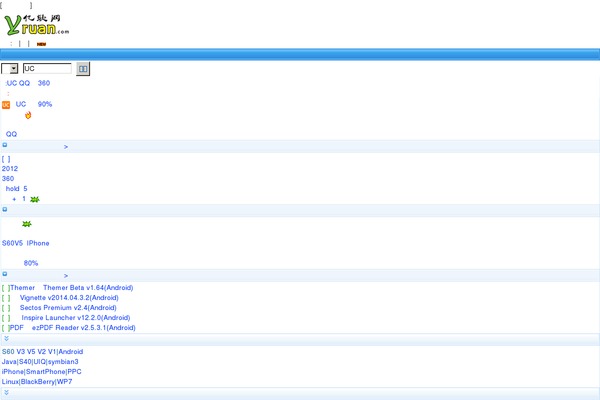Click the orange NEW badge icon
Viewport: 600px width, 400px height.
41,44
